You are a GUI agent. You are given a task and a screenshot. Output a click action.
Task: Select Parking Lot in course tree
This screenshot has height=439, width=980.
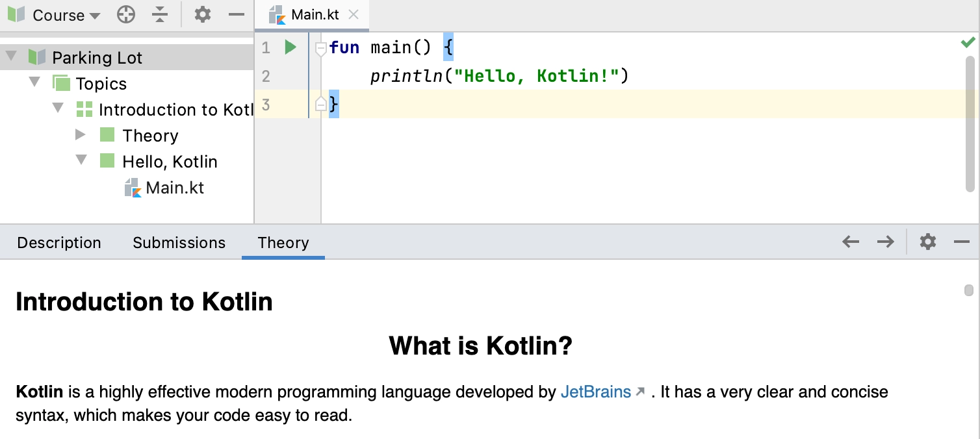127,58
